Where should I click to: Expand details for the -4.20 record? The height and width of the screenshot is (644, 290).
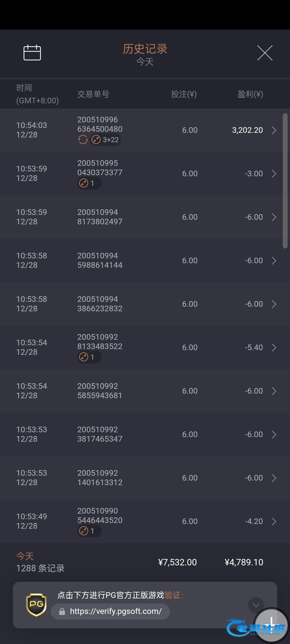(x=274, y=522)
